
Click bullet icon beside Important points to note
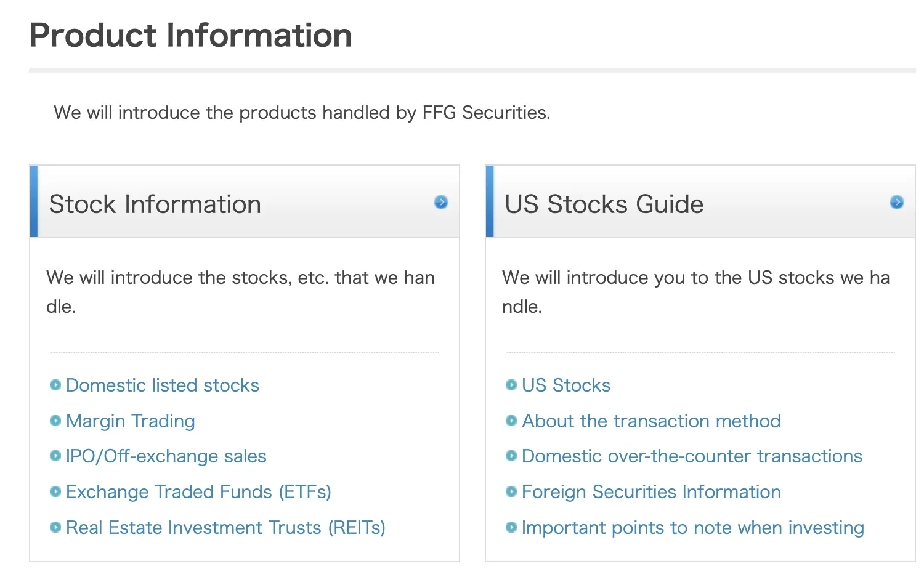(x=511, y=527)
